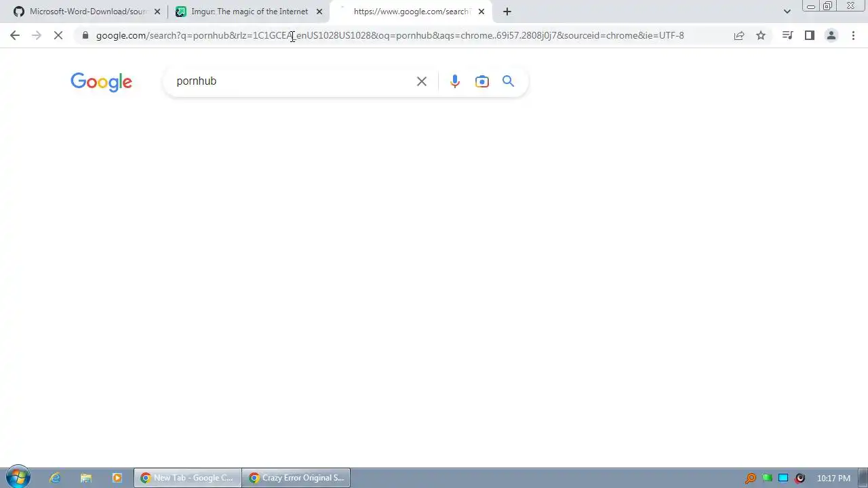Launch Internet Explorer from taskbar
The width and height of the screenshot is (868, 488).
tap(55, 478)
